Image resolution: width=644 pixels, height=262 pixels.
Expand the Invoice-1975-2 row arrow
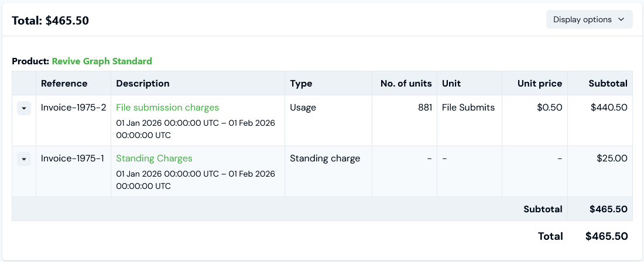[x=24, y=108]
